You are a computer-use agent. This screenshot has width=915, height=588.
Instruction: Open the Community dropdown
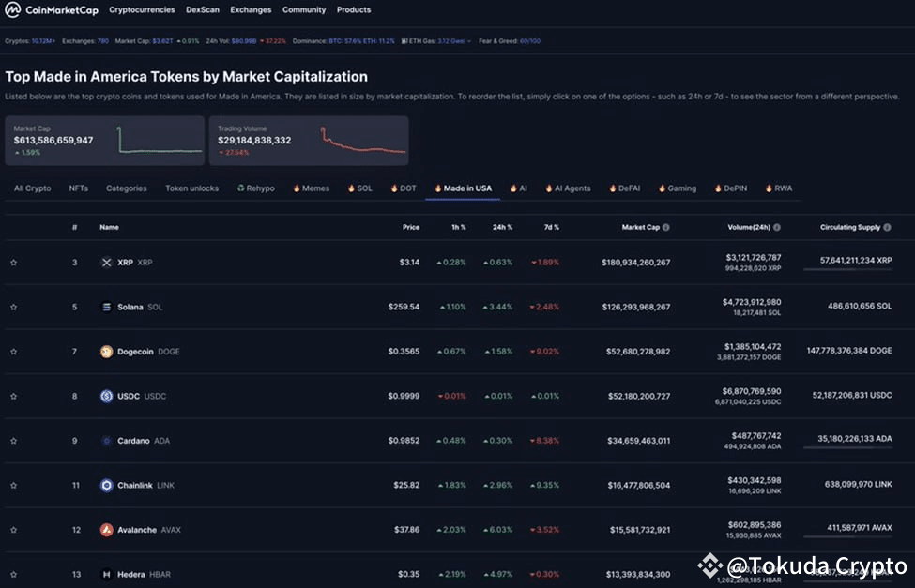303,9
